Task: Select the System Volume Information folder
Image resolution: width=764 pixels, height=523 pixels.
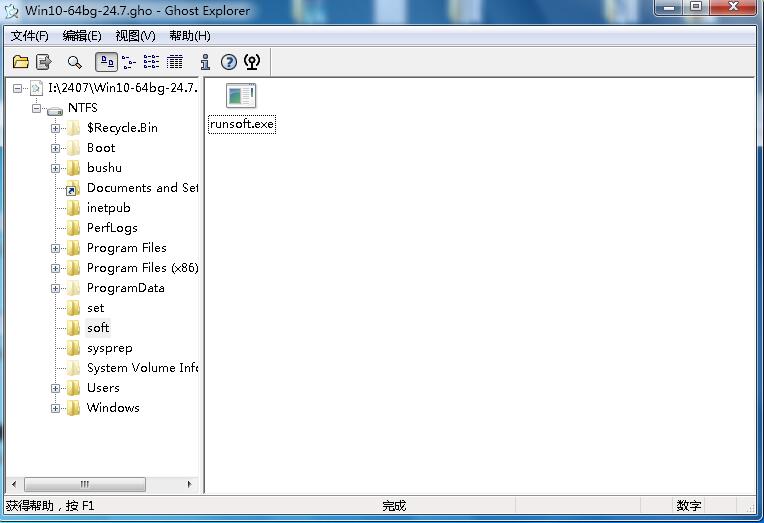Action: coord(142,368)
